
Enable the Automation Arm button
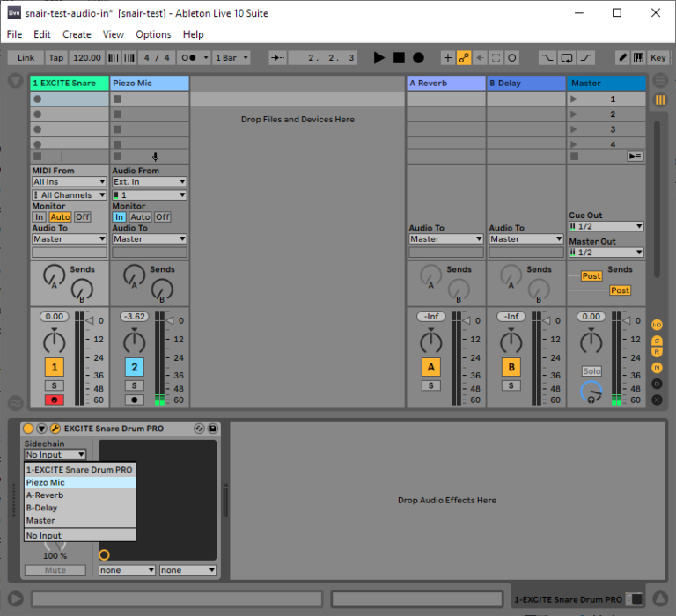tap(464, 58)
